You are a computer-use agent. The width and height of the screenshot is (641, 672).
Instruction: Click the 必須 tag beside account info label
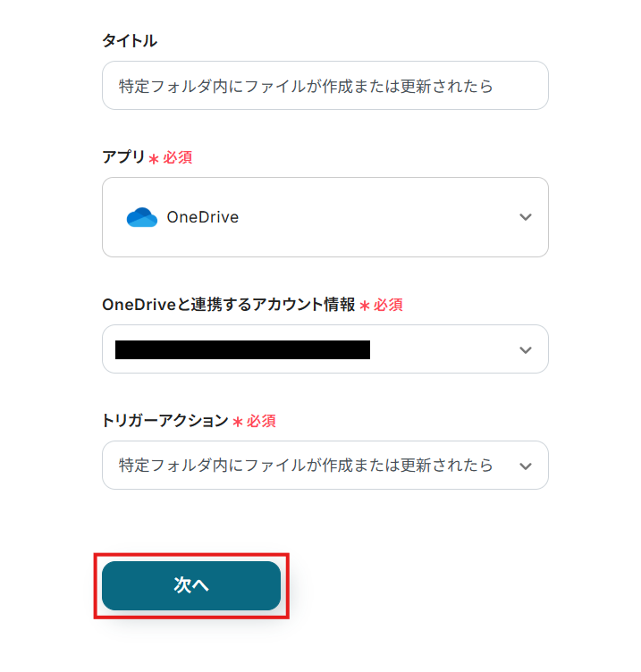tap(388, 305)
